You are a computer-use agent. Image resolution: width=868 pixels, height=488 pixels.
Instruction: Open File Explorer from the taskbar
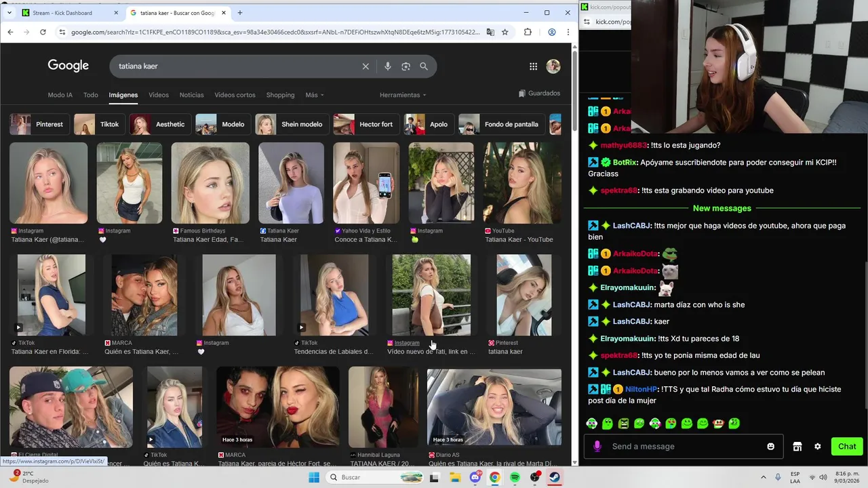pos(455,477)
